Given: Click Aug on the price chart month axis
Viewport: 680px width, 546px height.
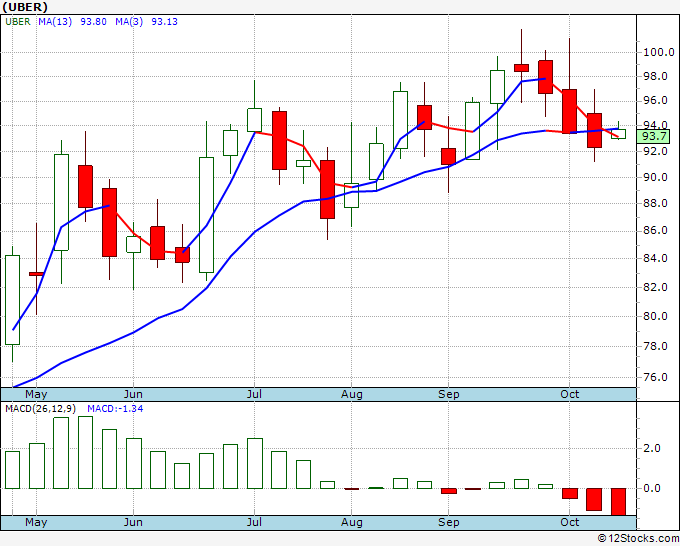Looking at the screenshot, I should [x=352, y=394].
